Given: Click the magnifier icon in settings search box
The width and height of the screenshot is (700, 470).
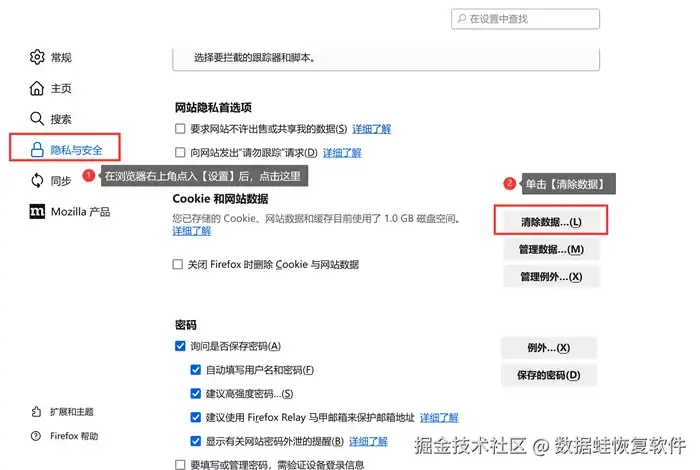Looking at the screenshot, I should [462, 18].
